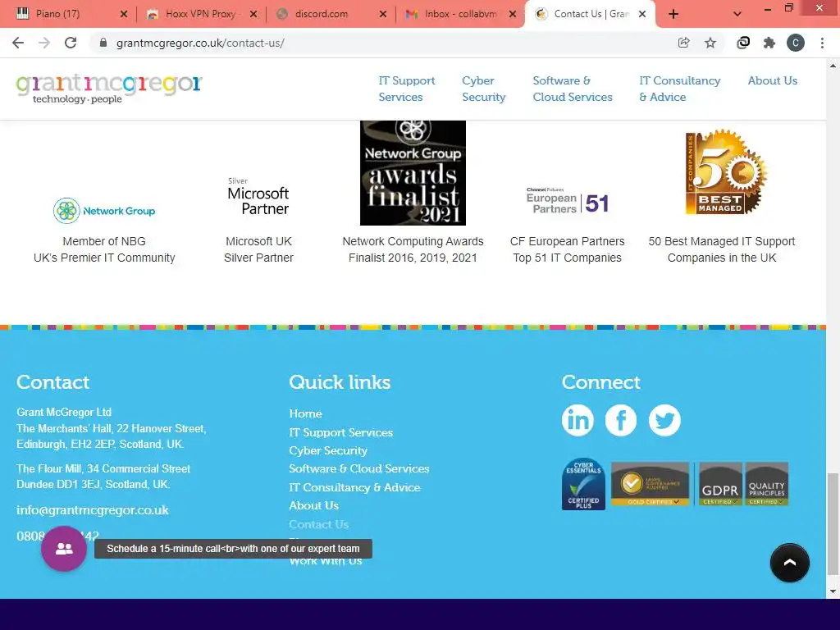Screen dimensions: 840x630
Task: Open the Hoxx VPN extension icon in toolbar
Action: click(x=743, y=43)
